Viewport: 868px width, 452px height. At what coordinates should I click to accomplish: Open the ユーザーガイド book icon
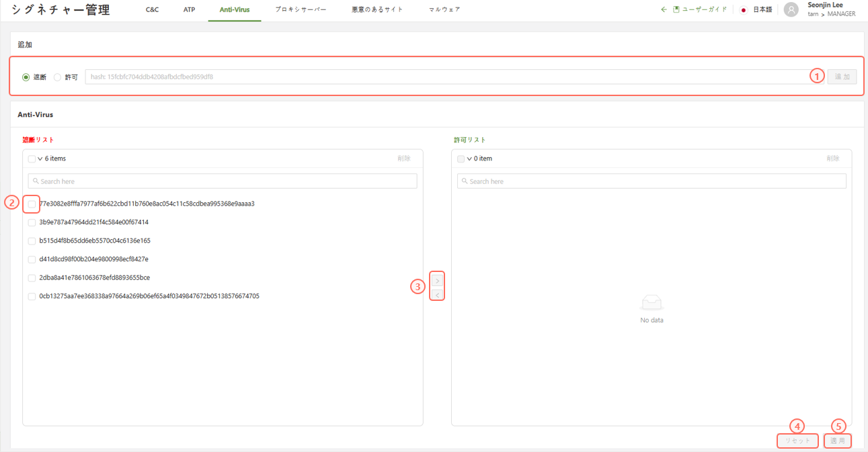coord(676,10)
